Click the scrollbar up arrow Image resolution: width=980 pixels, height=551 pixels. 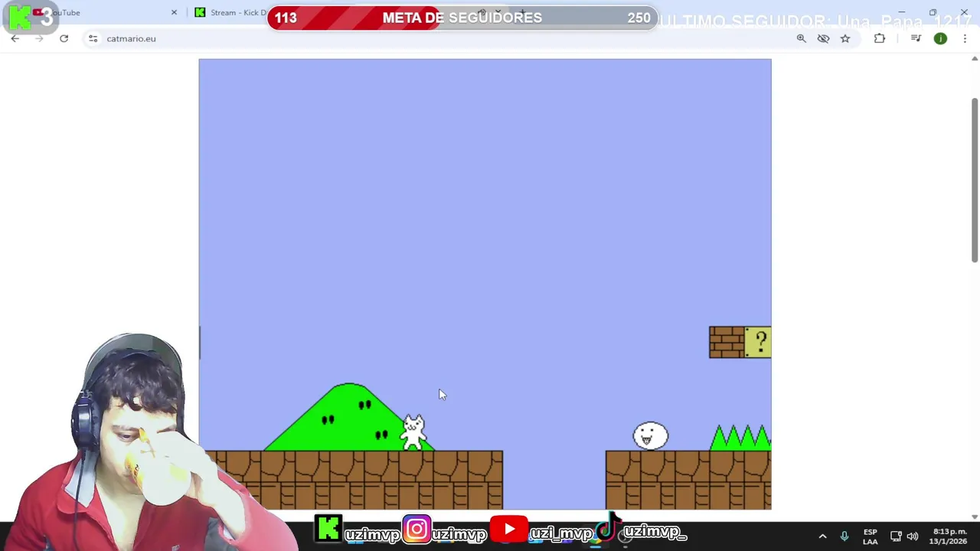(975, 58)
